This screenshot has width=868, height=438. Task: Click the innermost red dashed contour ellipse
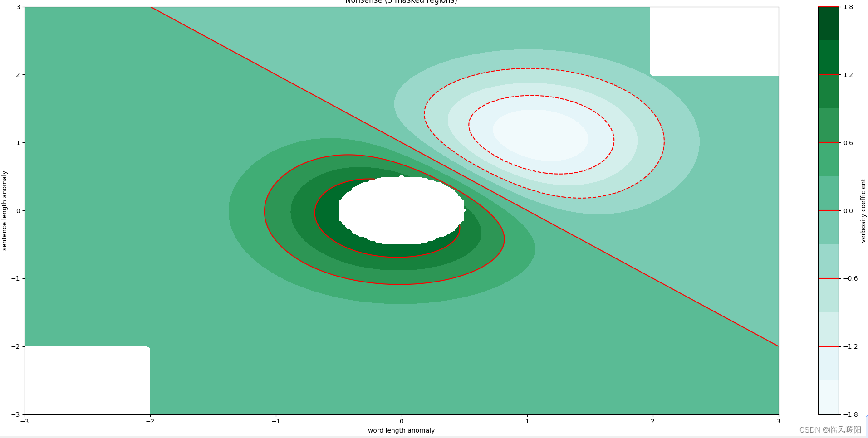tap(541, 135)
